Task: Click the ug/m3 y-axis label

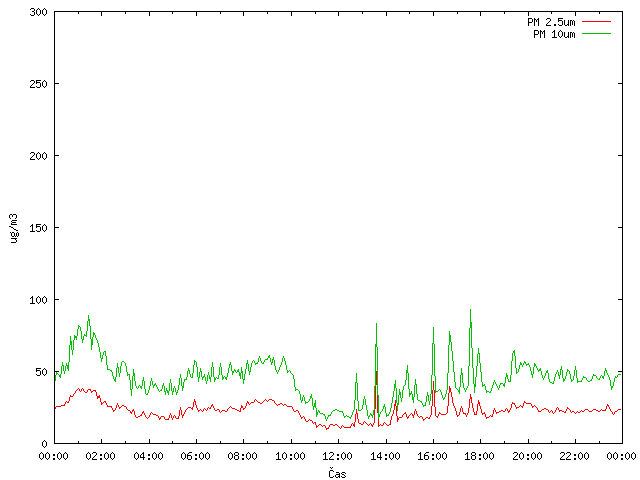Action: (14, 228)
